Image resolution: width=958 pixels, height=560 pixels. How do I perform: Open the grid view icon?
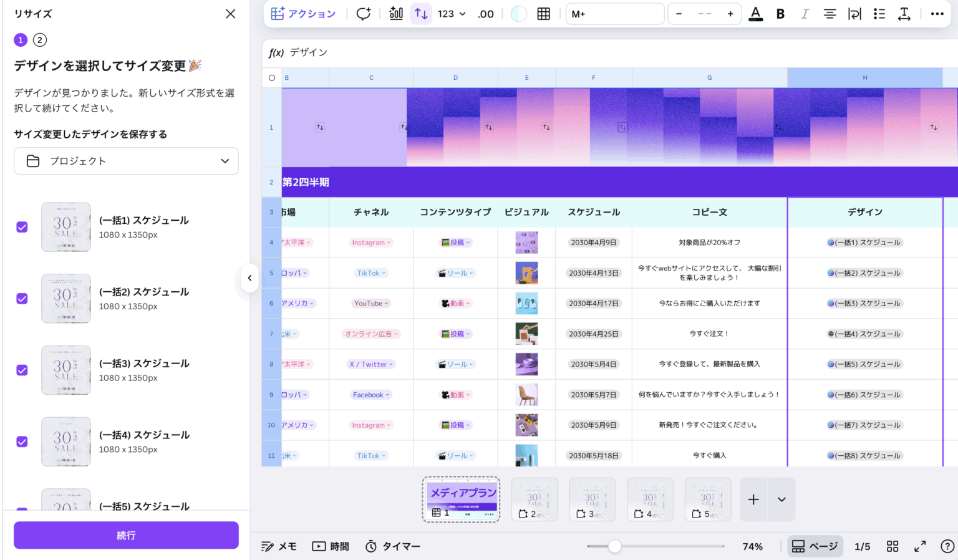(x=893, y=546)
